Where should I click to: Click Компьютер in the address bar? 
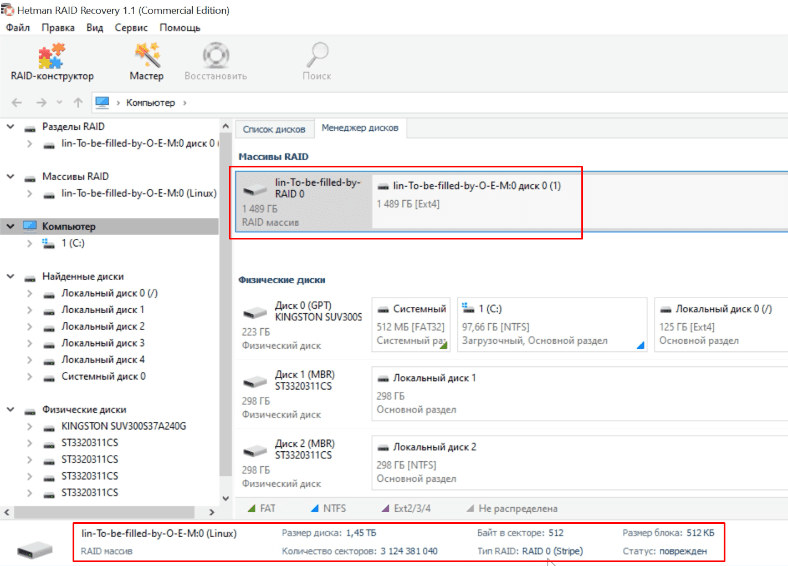(150, 102)
